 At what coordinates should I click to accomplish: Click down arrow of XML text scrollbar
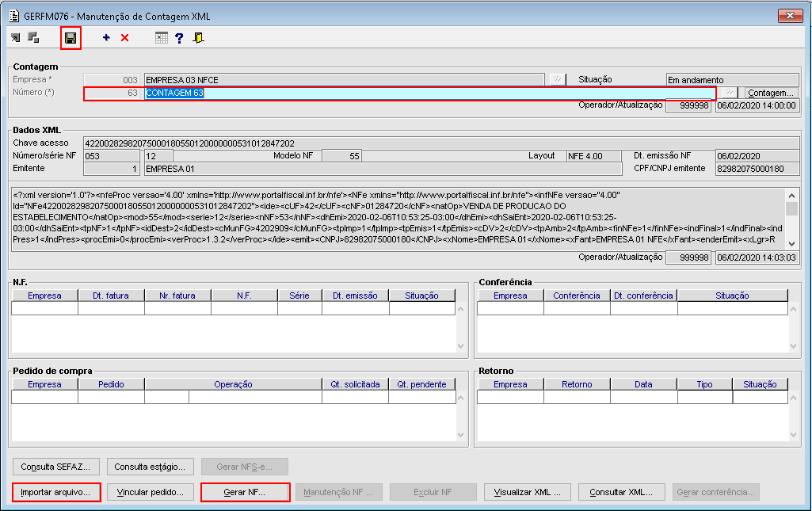792,244
